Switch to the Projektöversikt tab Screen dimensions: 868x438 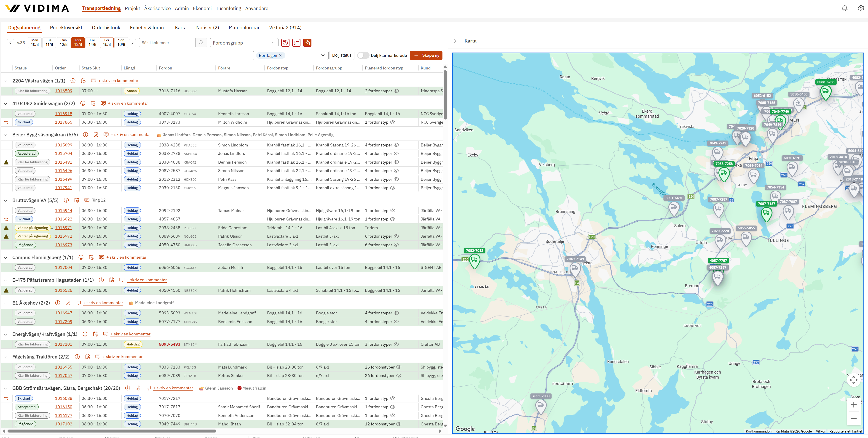click(66, 28)
